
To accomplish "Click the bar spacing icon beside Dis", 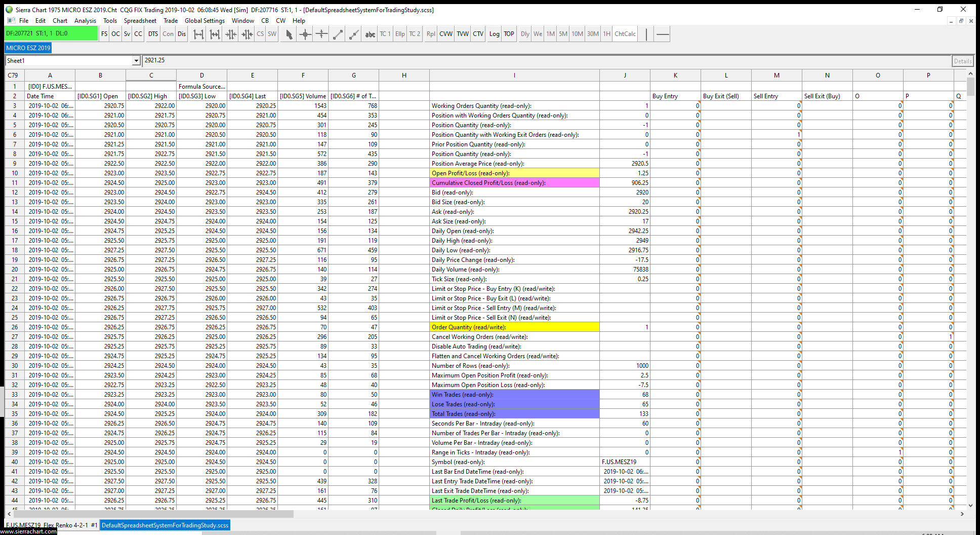I will tap(198, 34).
